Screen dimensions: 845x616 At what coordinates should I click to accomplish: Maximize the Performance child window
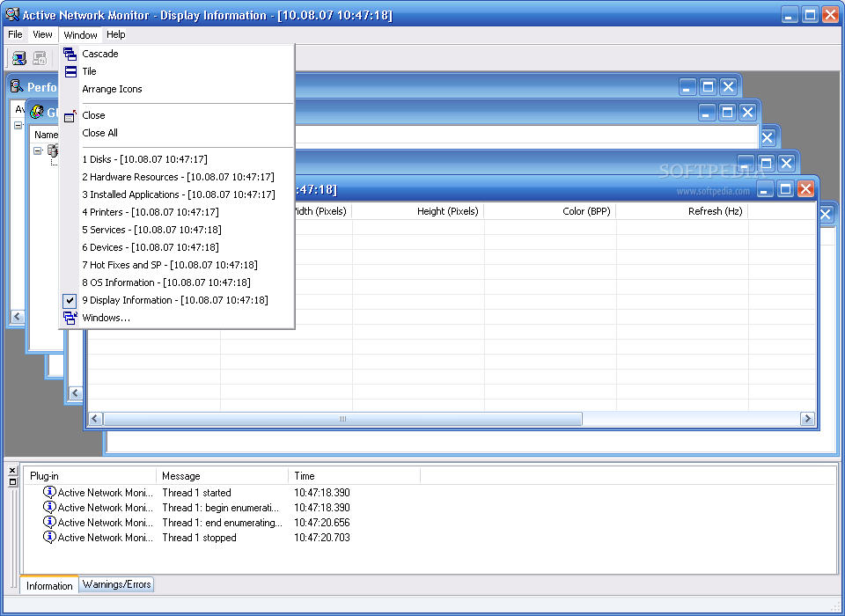(708, 87)
